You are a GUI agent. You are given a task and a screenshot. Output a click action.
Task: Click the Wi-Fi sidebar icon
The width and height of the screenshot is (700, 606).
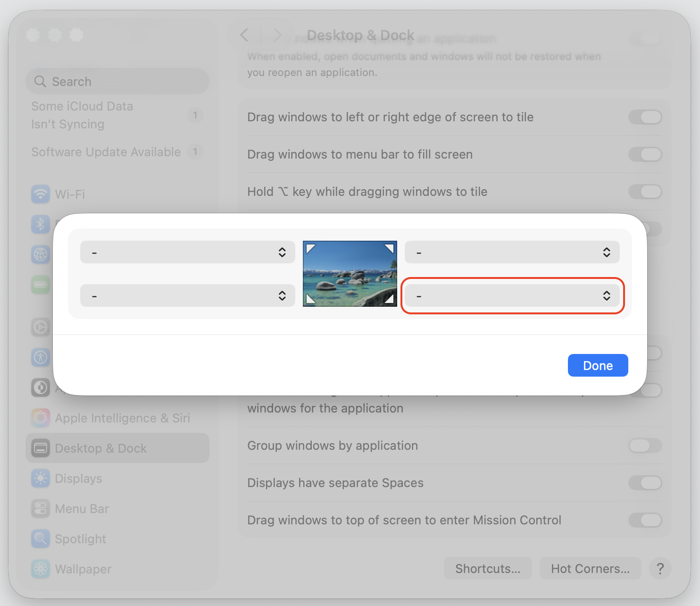tap(41, 194)
